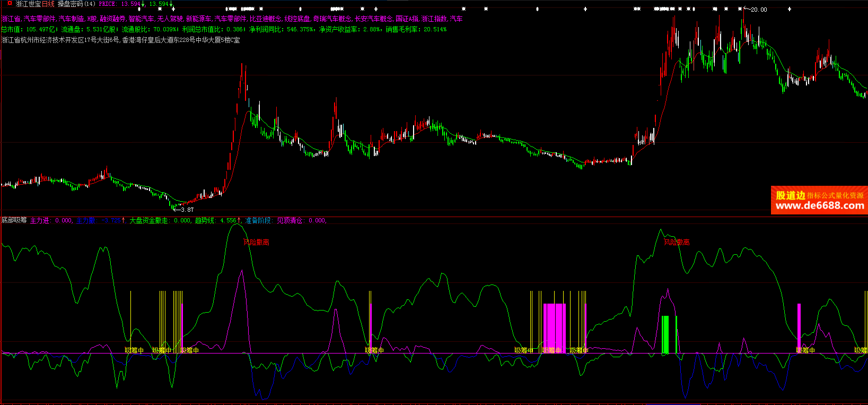This screenshot has height=405, width=868.
Task: Click the 流通盘: 5.531亿股 value
Action: [x=89, y=29]
